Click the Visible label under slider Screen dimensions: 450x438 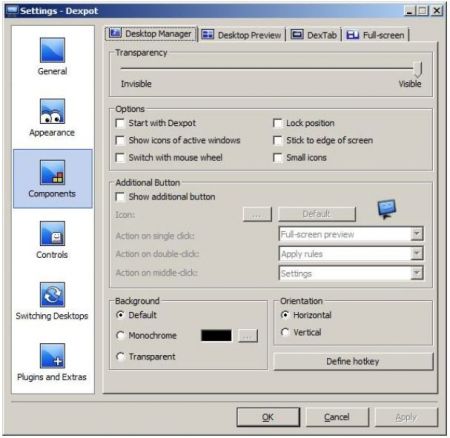(410, 84)
